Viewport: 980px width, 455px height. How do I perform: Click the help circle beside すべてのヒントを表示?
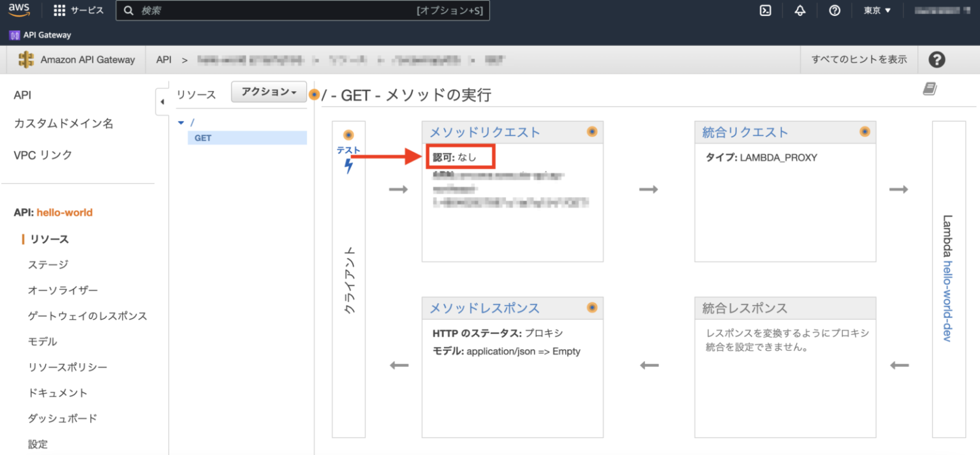tap(936, 59)
